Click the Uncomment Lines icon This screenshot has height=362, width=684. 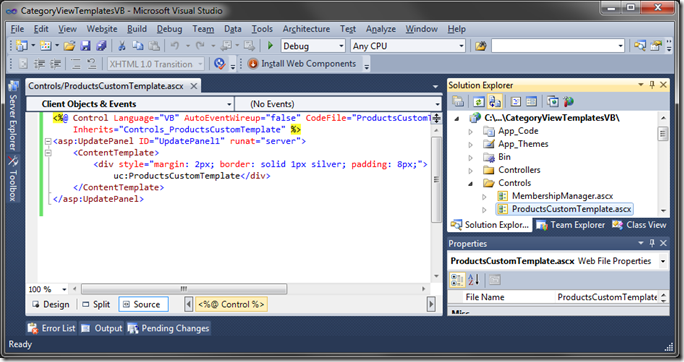pos(92,64)
